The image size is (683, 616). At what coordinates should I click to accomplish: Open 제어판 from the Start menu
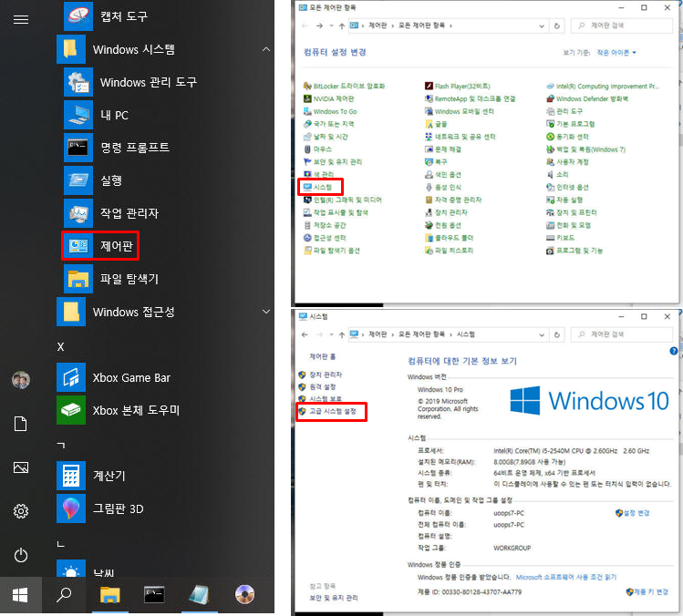[100, 246]
